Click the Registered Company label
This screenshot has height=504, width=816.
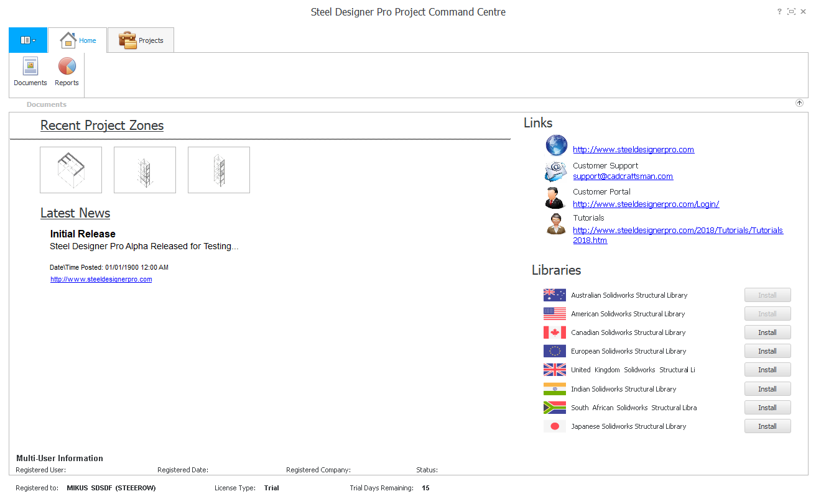point(318,470)
